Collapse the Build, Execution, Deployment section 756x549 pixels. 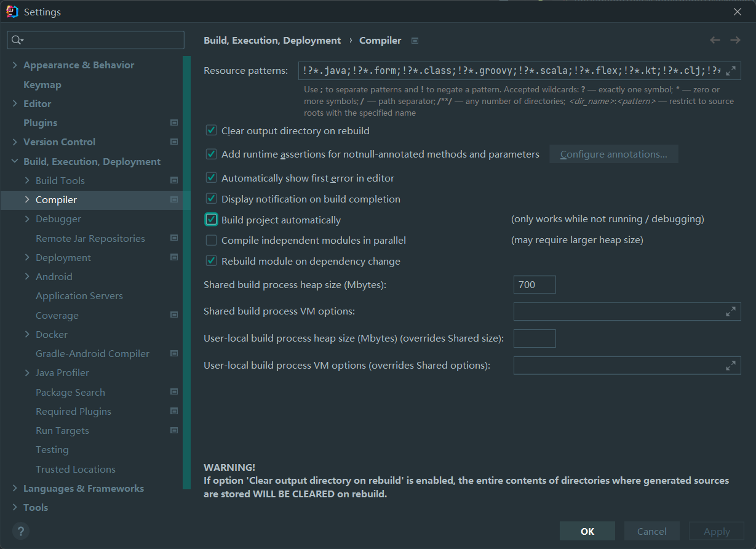click(x=15, y=161)
